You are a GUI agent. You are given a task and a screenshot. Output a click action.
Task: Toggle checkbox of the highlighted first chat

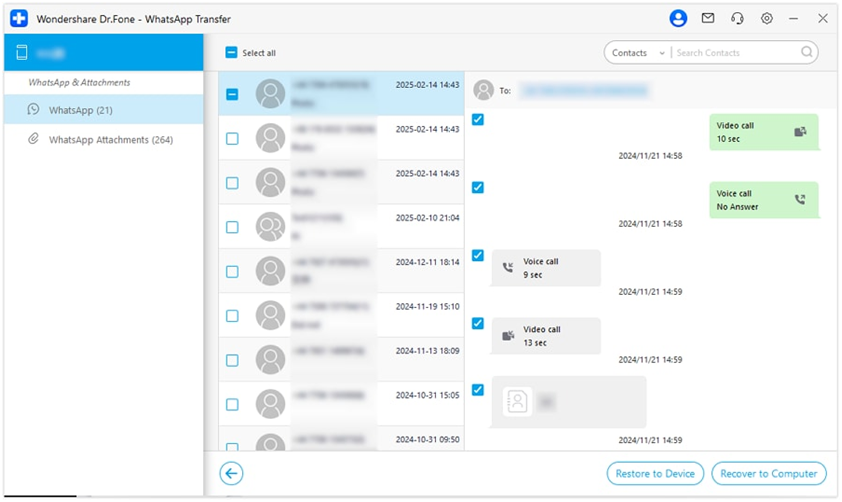[x=232, y=94]
